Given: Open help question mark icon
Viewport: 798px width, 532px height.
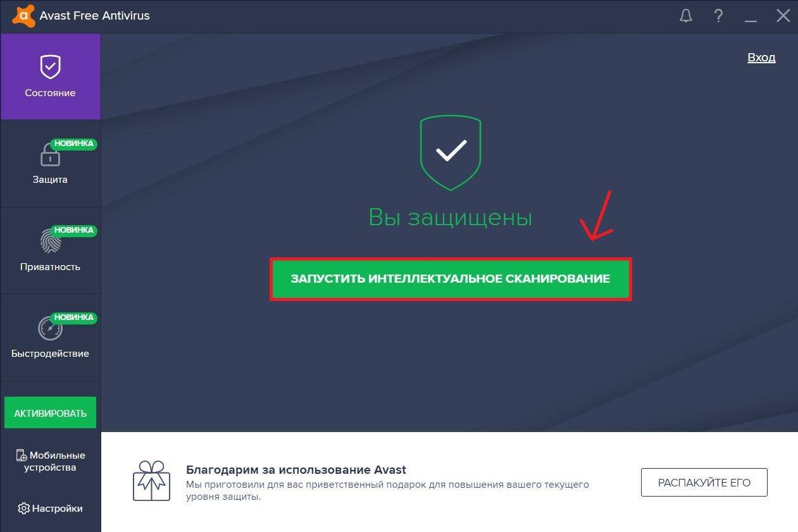Looking at the screenshot, I should 718,16.
